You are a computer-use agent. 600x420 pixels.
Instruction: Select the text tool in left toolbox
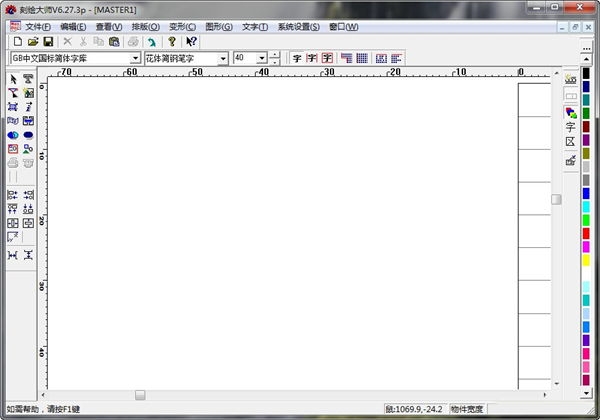click(x=28, y=78)
